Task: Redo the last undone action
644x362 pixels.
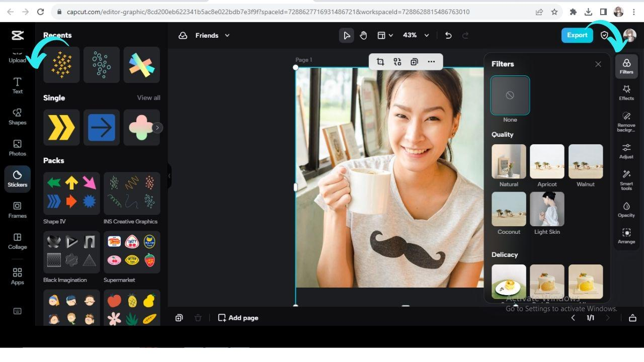Action: tap(465, 35)
